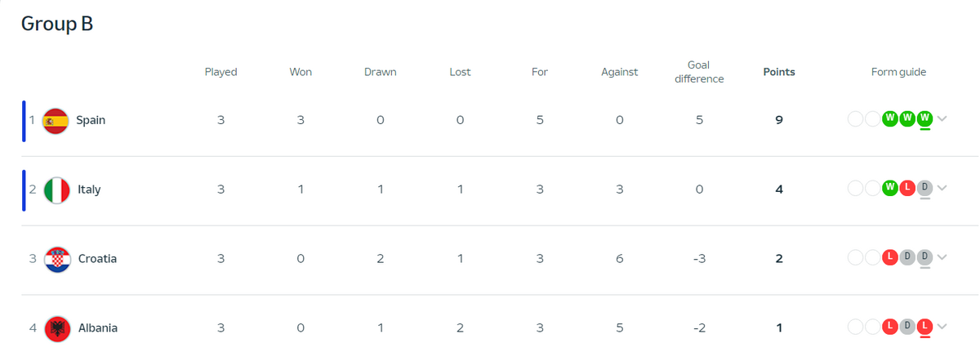Select Italy's red loss form badge
Viewport: 980px width, 361px height.
coord(907,189)
